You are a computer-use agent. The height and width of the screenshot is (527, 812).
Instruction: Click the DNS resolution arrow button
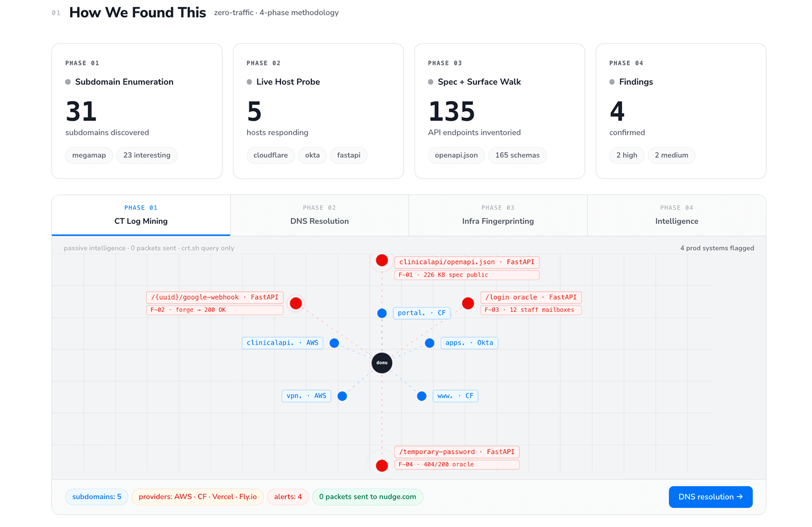click(710, 497)
